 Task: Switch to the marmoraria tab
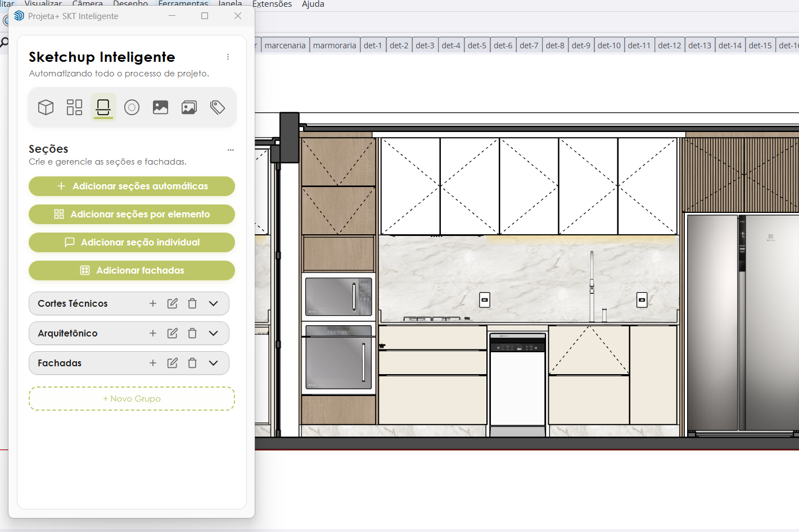pos(335,45)
